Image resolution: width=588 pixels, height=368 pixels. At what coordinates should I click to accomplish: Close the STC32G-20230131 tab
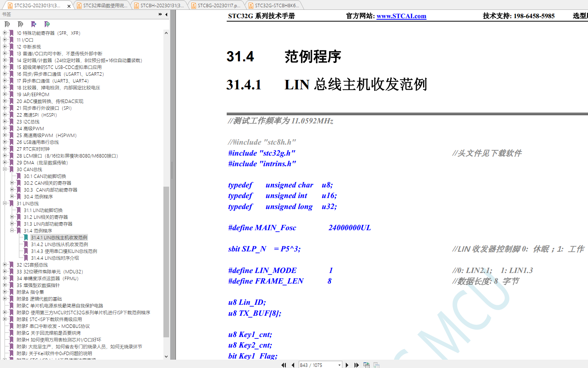[x=69, y=6]
